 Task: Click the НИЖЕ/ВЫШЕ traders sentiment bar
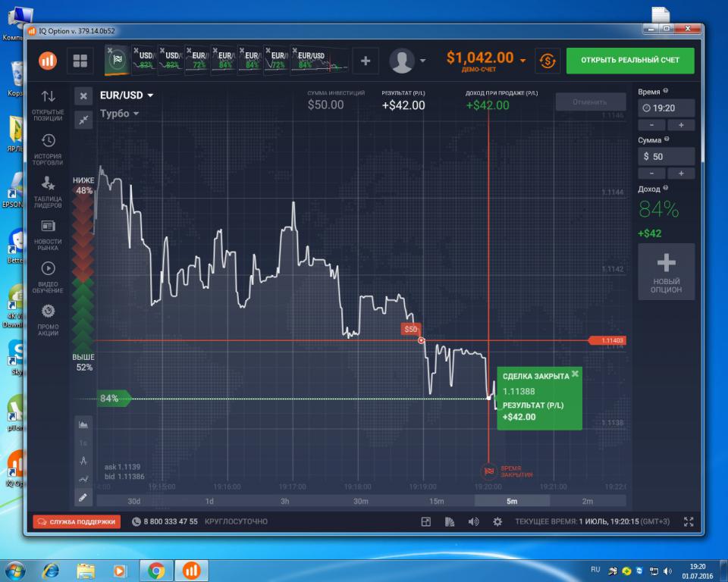point(83,274)
